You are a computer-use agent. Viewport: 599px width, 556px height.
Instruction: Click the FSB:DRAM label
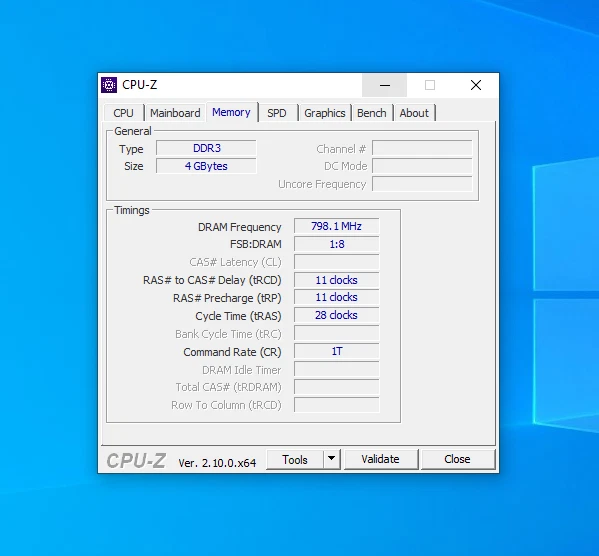256,244
